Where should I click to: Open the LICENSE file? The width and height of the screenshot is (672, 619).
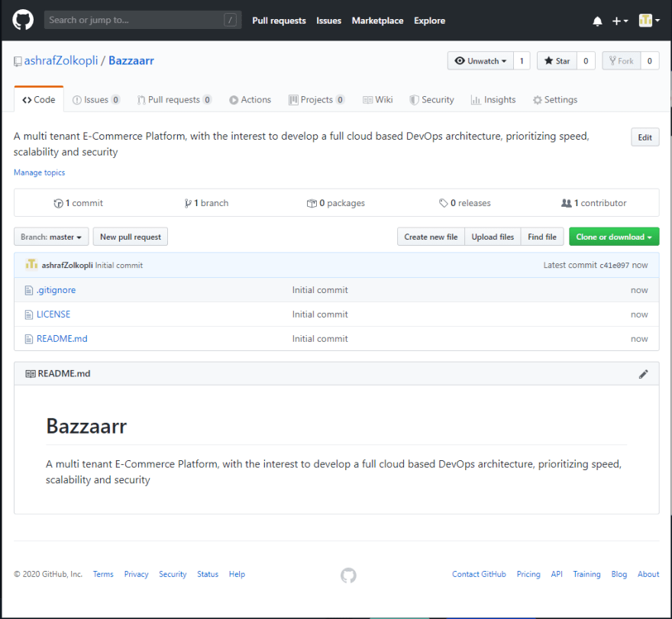click(53, 314)
